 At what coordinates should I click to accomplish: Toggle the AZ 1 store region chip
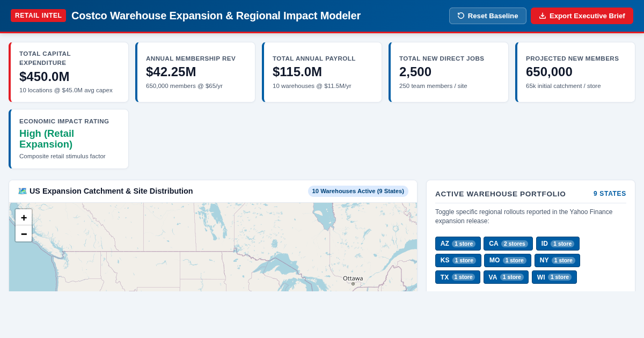pos(458,244)
